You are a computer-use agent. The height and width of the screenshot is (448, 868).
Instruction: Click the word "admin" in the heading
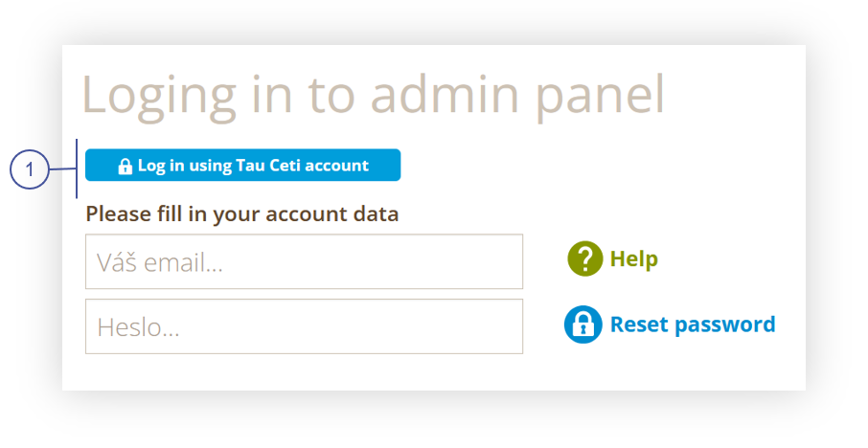pos(445,93)
